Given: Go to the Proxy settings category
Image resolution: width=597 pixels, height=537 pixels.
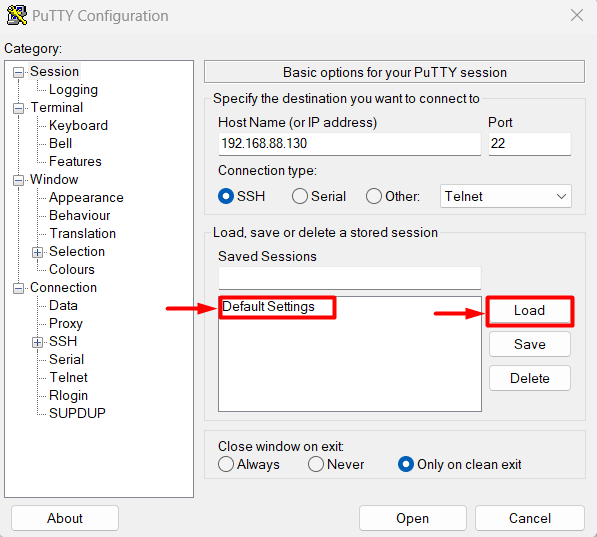Looking at the screenshot, I should tap(66, 323).
